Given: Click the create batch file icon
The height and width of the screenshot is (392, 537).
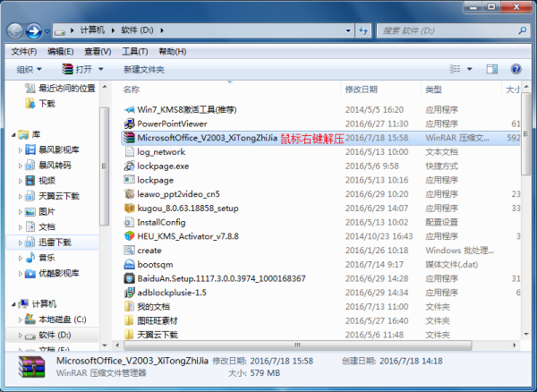Looking at the screenshot, I should [129, 251].
